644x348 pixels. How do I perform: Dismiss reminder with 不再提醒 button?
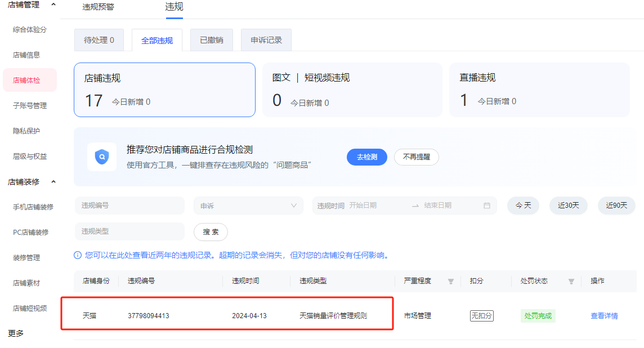point(416,157)
